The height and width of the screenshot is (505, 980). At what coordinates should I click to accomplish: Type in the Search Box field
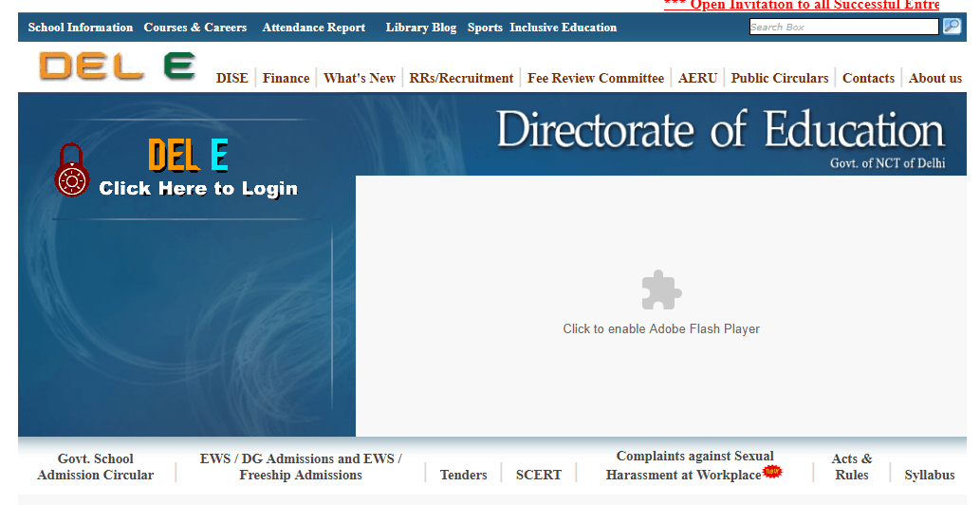(842, 27)
